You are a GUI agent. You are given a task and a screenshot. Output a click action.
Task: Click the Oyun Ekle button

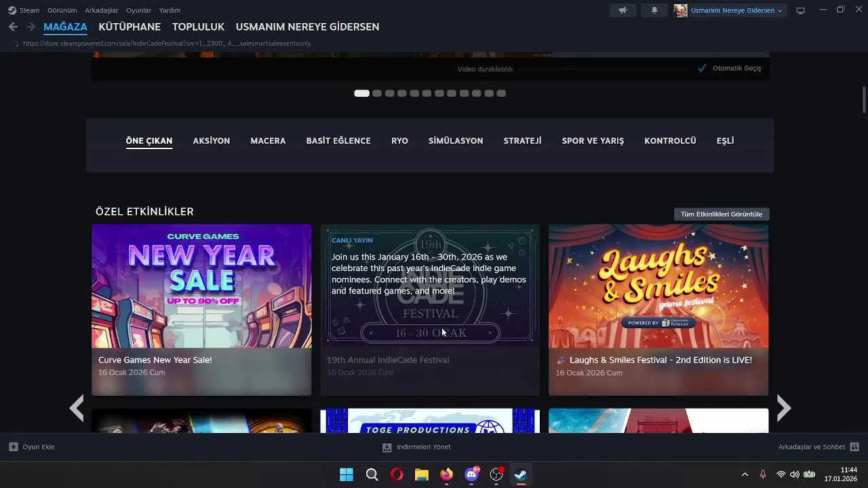(x=32, y=447)
